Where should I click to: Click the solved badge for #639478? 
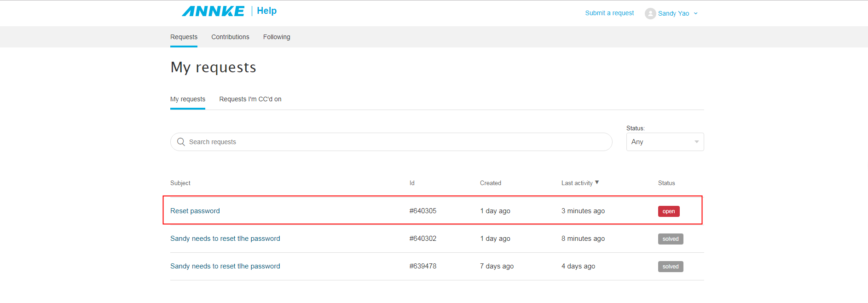click(x=671, y=267)
